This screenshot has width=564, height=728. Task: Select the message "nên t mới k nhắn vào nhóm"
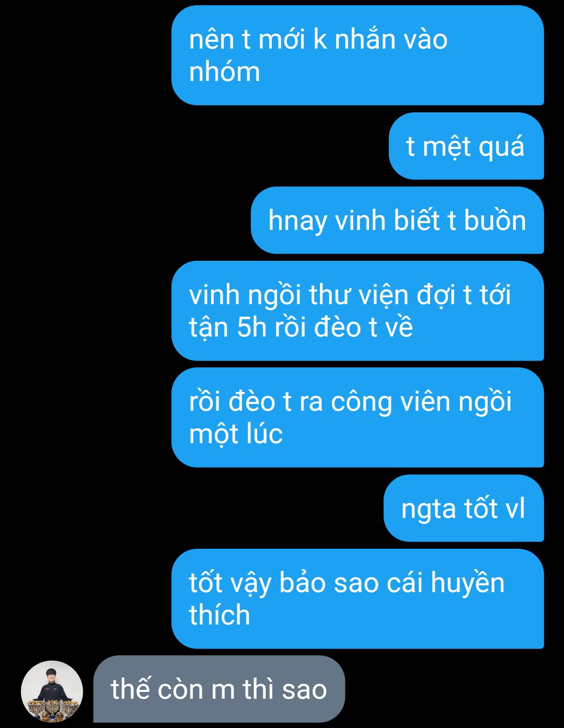(x=358, y=55)
